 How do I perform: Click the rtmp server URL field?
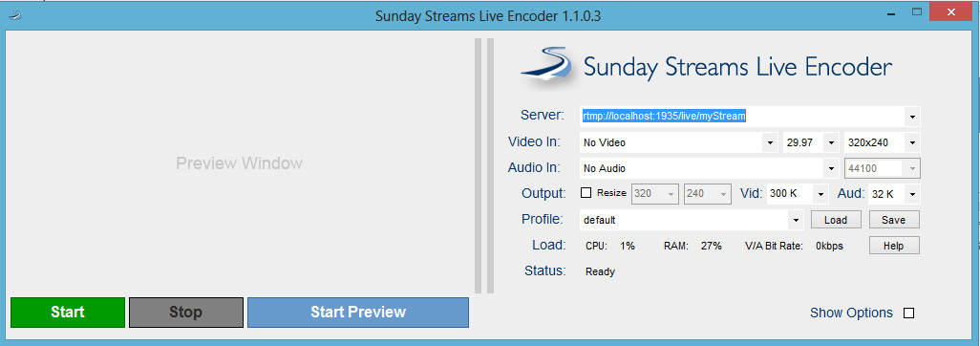pos(742,117)
